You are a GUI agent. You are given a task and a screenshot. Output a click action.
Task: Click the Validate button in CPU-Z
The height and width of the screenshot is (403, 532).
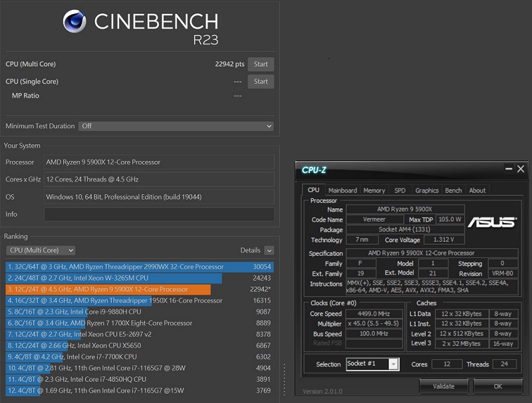pyautogui.click(x=444, y=386)
